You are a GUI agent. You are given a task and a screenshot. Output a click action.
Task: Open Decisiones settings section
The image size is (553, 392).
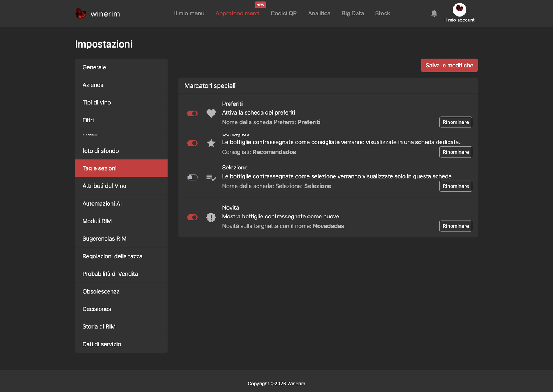point(121,309)
